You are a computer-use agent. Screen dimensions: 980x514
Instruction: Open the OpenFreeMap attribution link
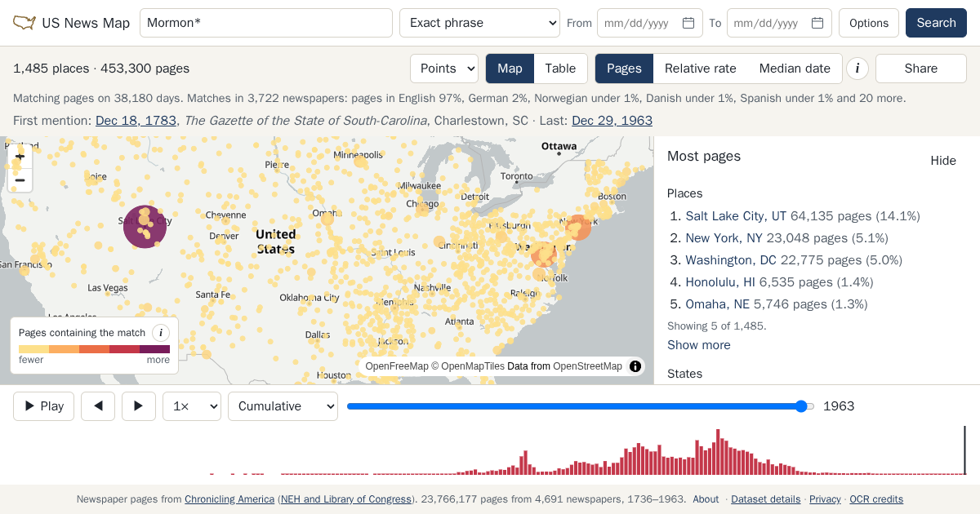[397, 366]
